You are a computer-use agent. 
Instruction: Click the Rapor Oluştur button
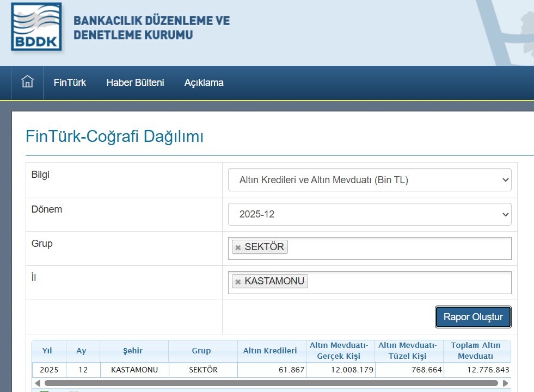[x=472, y=317]
